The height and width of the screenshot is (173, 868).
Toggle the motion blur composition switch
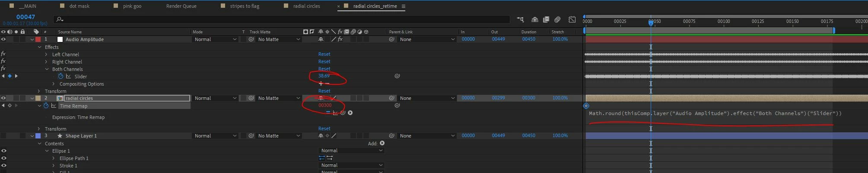coord(557,19)
